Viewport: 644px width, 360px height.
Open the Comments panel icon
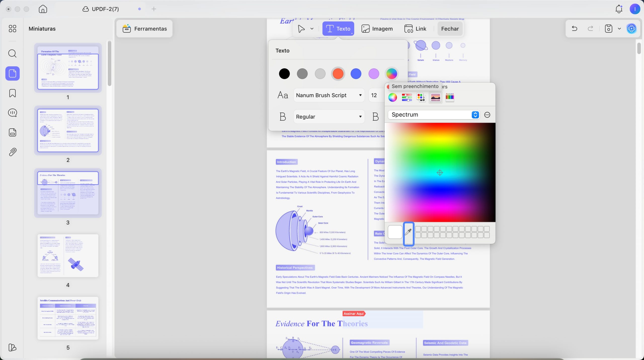coord(13,113)
